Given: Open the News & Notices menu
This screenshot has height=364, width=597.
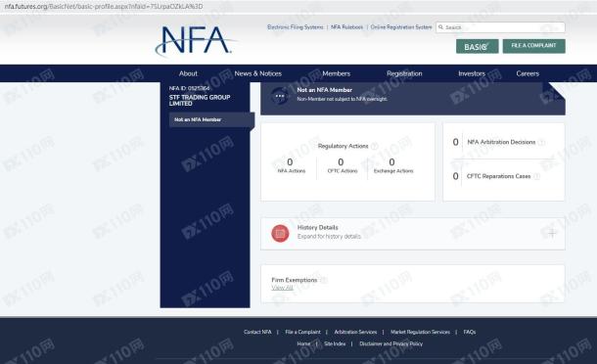Looking at the screenshot, I should click(257, 73).
